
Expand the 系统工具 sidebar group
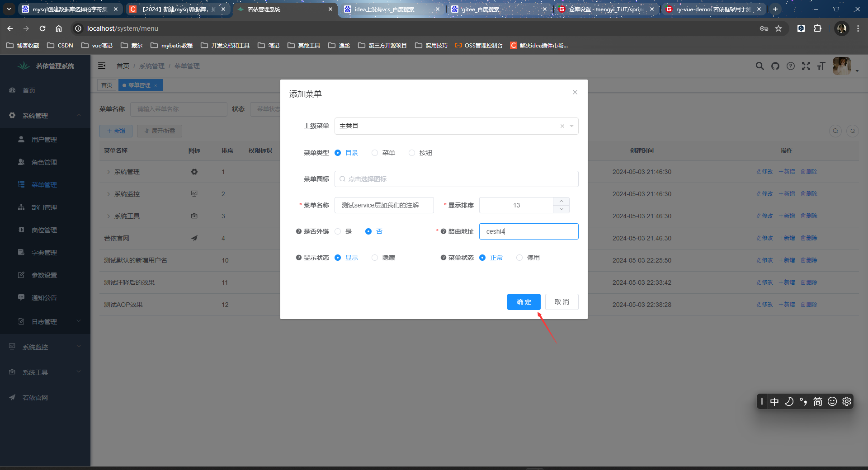coord(45,372)
